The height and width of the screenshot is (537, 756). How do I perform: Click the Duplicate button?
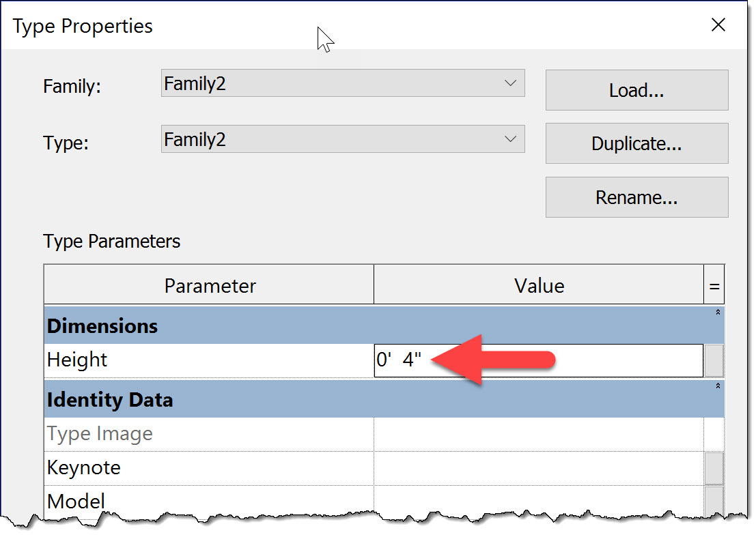tap(636, 143)
